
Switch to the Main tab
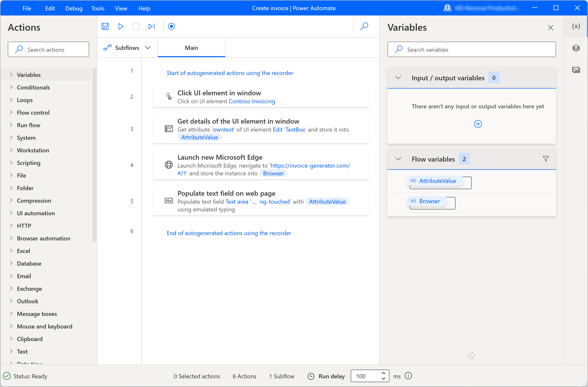[192, 48]
